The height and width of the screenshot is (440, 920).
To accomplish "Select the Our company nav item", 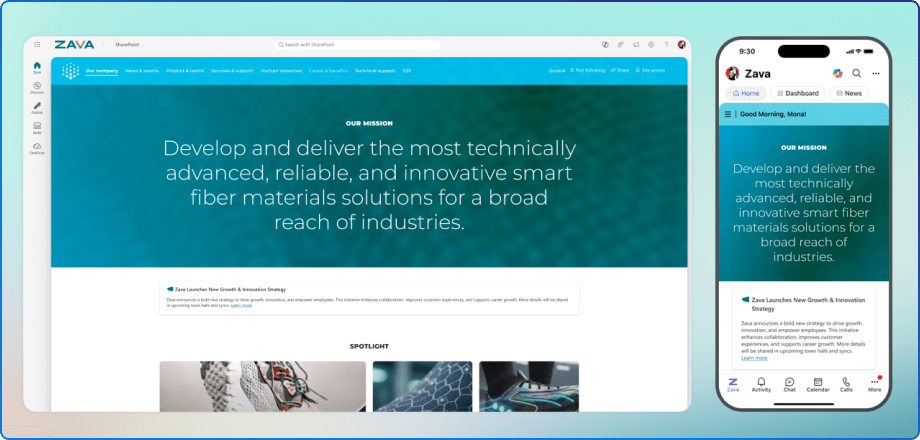I will [102, 70].
